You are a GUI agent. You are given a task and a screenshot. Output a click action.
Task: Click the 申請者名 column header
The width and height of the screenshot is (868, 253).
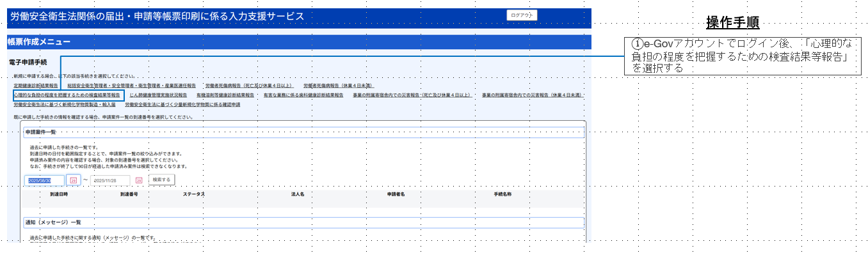click(396, 194)
